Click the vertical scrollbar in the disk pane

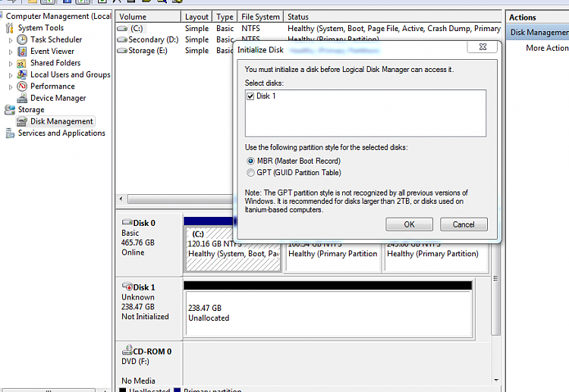click(x=495, y=278)
